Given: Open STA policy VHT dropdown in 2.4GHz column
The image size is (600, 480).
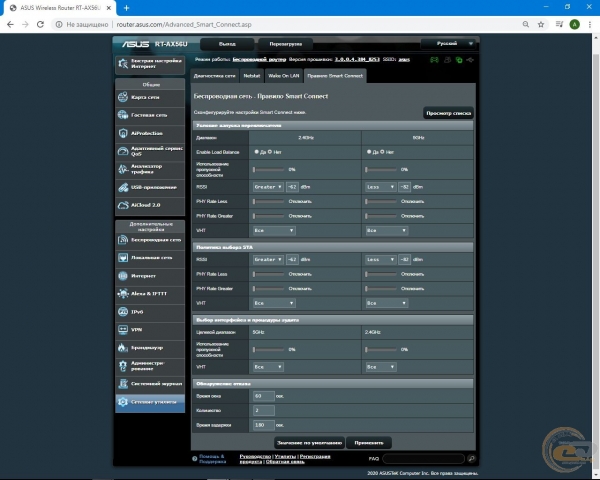Looking at the screenshot, I should [x=274, y=303].
